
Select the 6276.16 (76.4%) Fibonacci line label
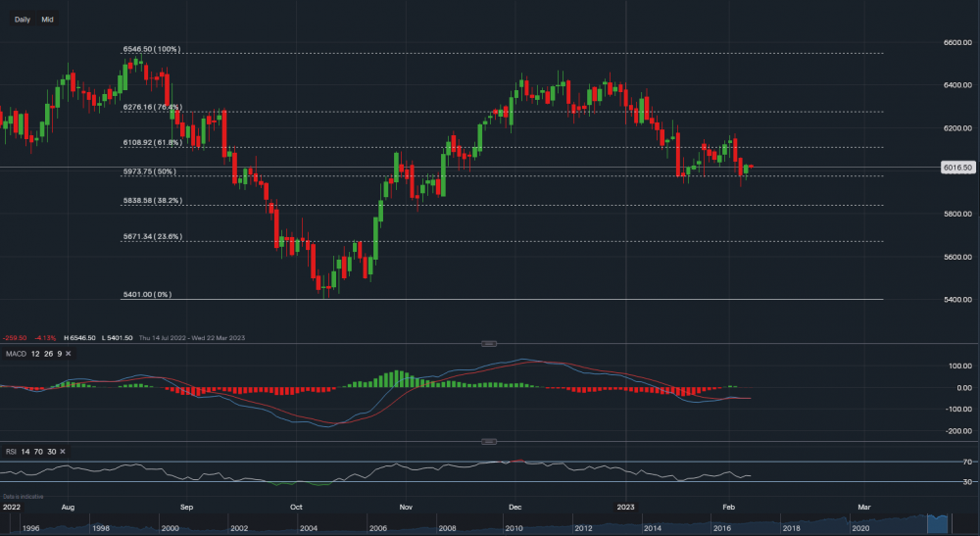pyautogui.click(x=152, y=107)
